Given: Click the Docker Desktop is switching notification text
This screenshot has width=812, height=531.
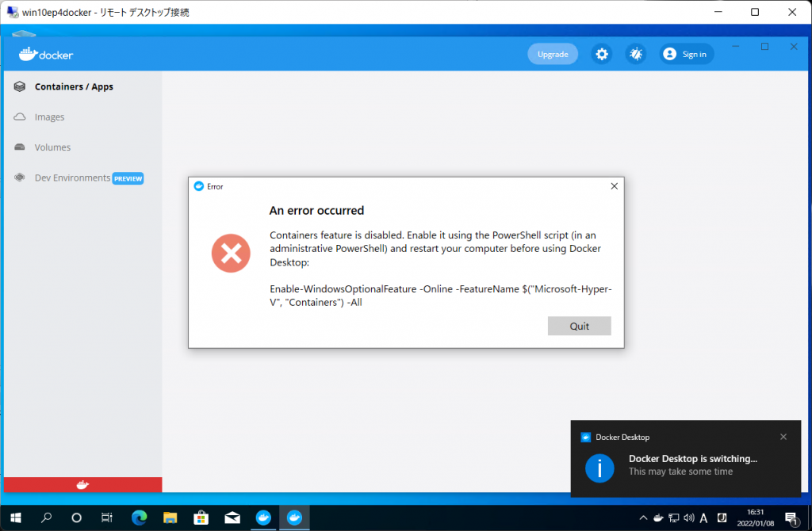Looking at the screenshot, I should [x=692, y=459].
